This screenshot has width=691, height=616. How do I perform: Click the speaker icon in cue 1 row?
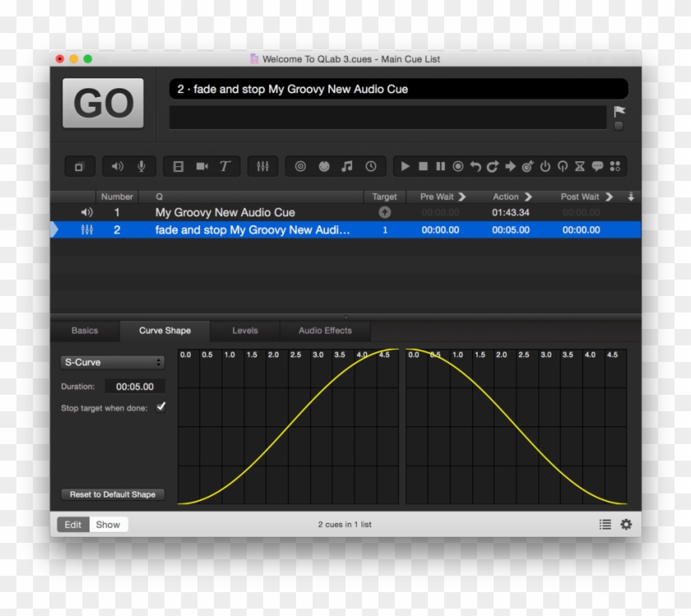87,212
